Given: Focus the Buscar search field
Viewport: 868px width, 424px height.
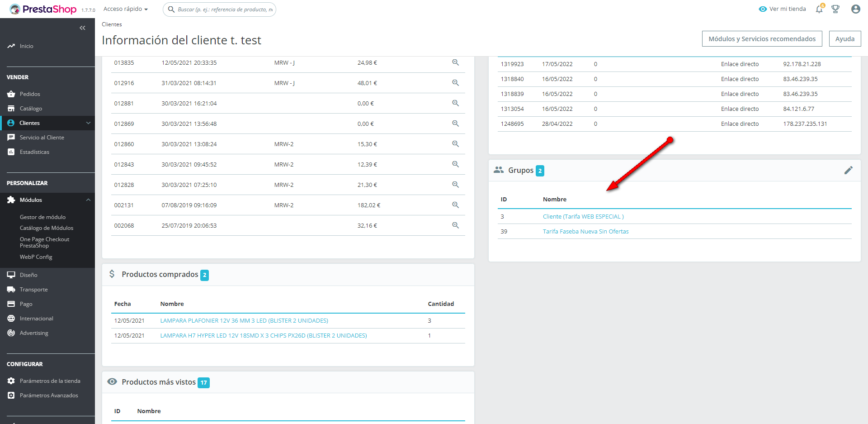Looking at the screenshot, I should [219, 9].
